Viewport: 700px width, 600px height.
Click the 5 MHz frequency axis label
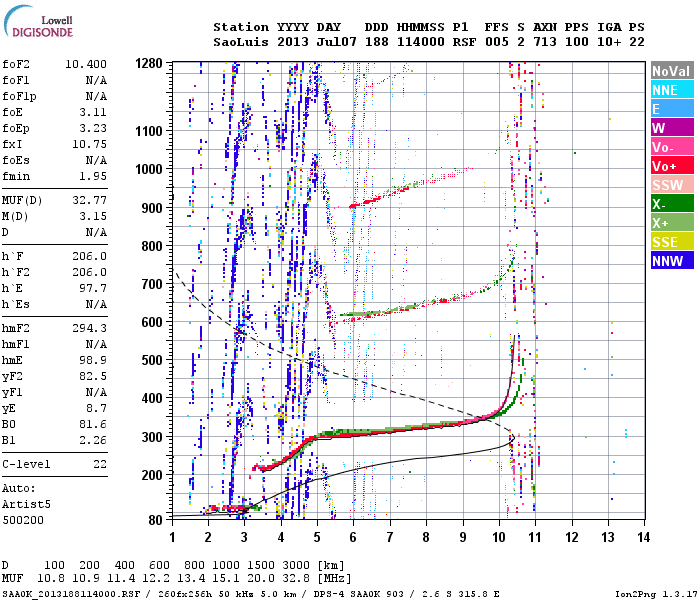coord(317,538)
